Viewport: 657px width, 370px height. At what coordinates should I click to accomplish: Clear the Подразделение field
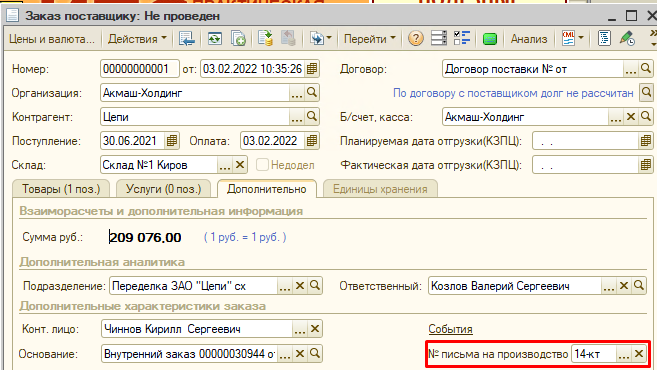(x=300, y=286)
